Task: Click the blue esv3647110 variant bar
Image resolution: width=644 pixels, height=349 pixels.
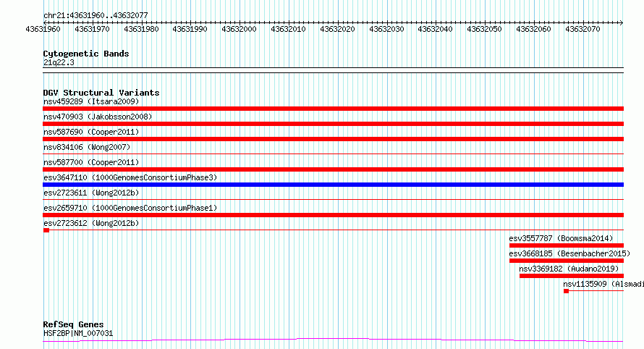Action: point(333,185)
